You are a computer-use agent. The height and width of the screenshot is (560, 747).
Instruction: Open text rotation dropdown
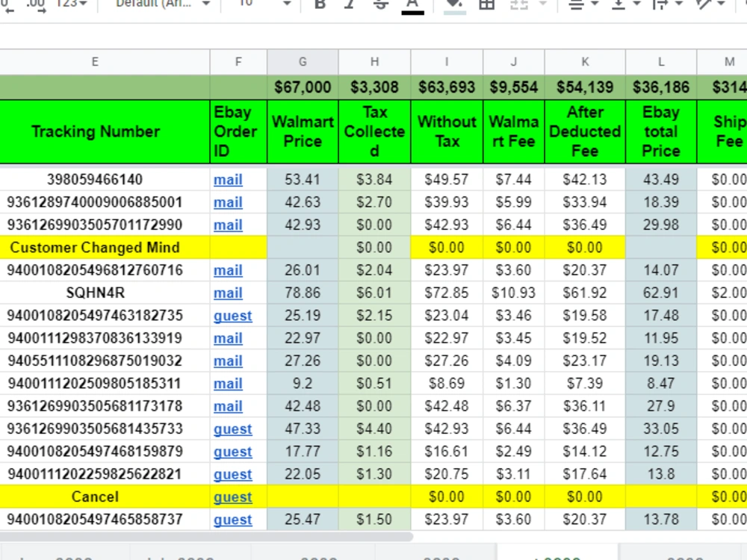click(710, 4)
